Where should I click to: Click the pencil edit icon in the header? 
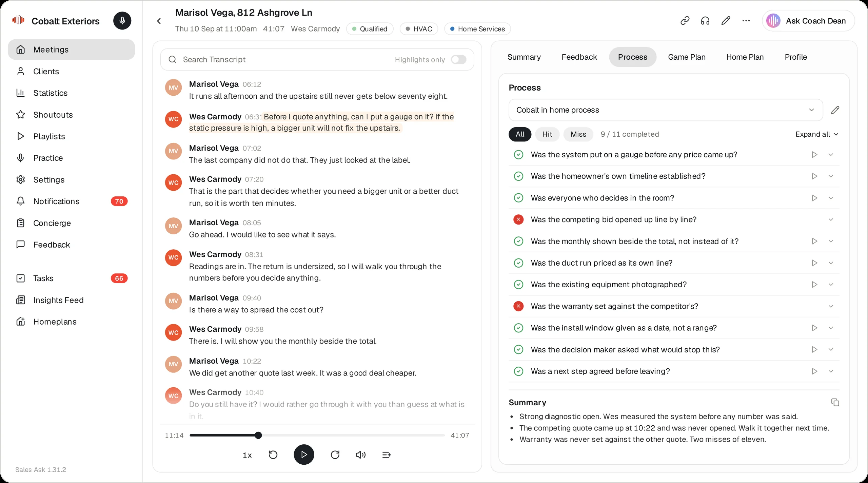pyautogui.click(x=726, y=21)
